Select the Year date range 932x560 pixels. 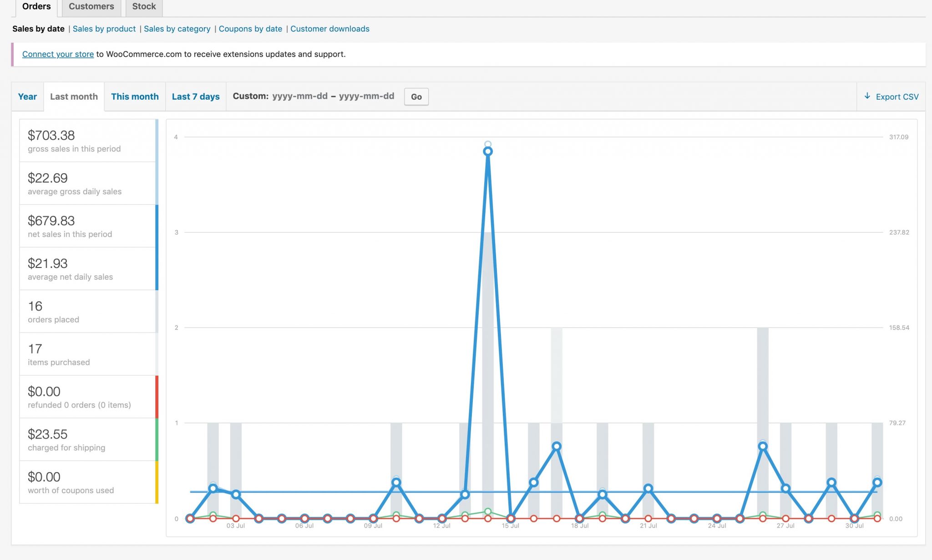click(x=27, y=96)
